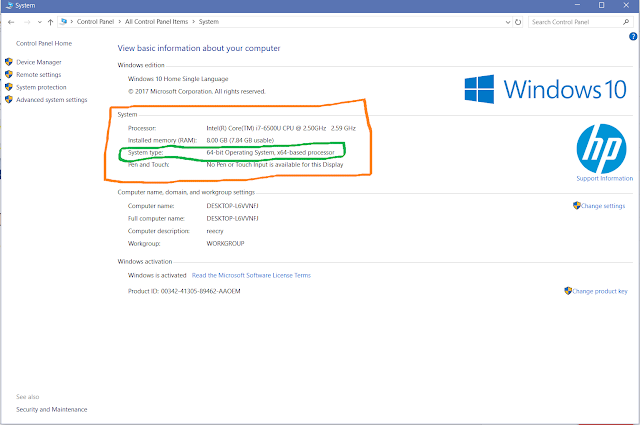This screenshot has height=425, width=640.
Task: Open Remote settings link
Action: tap(39, 75)
